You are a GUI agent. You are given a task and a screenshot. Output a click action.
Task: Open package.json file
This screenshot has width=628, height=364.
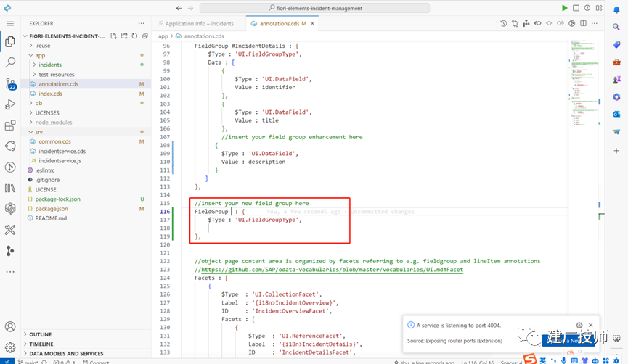(52, 209)
